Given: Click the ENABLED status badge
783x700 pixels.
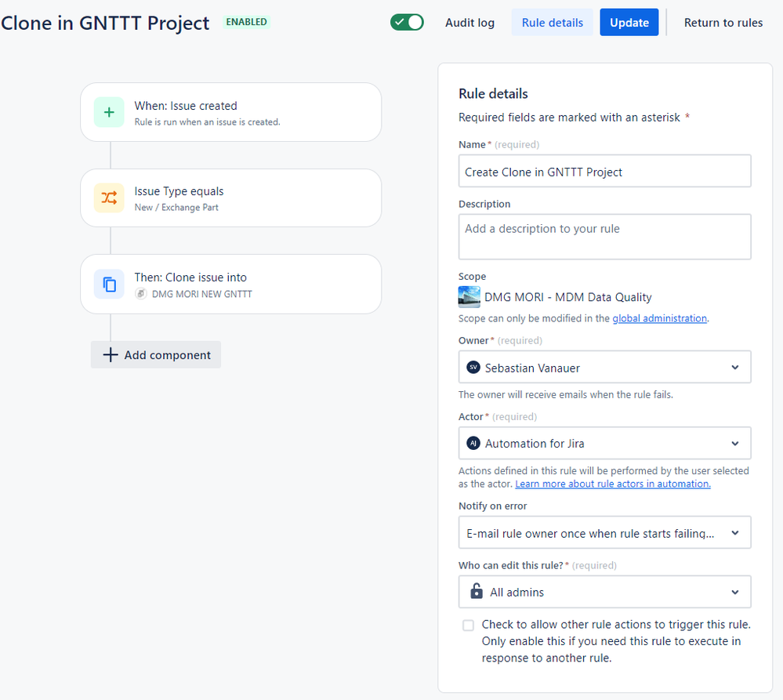Looking at the screenshot, I should coord(246,22).
